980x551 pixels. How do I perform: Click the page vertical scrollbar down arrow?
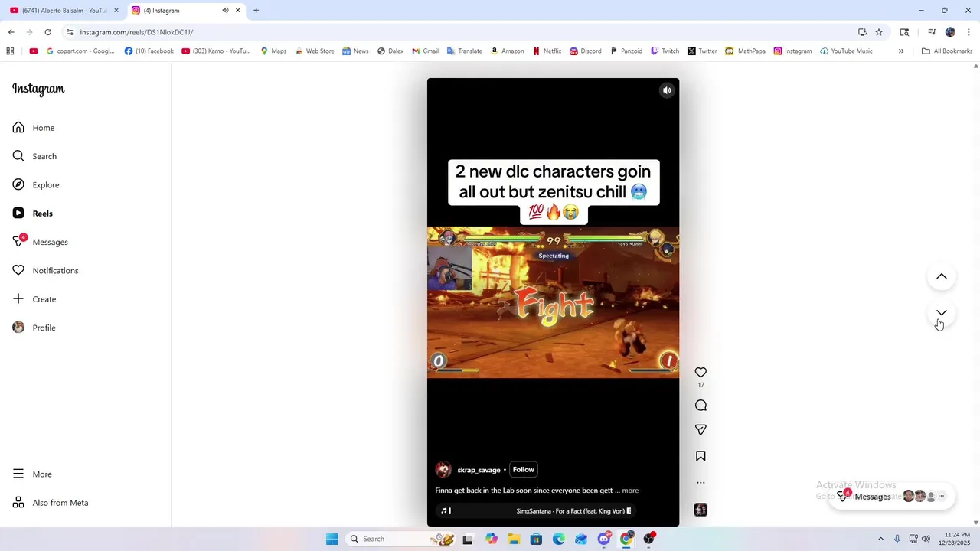(975, 523)
